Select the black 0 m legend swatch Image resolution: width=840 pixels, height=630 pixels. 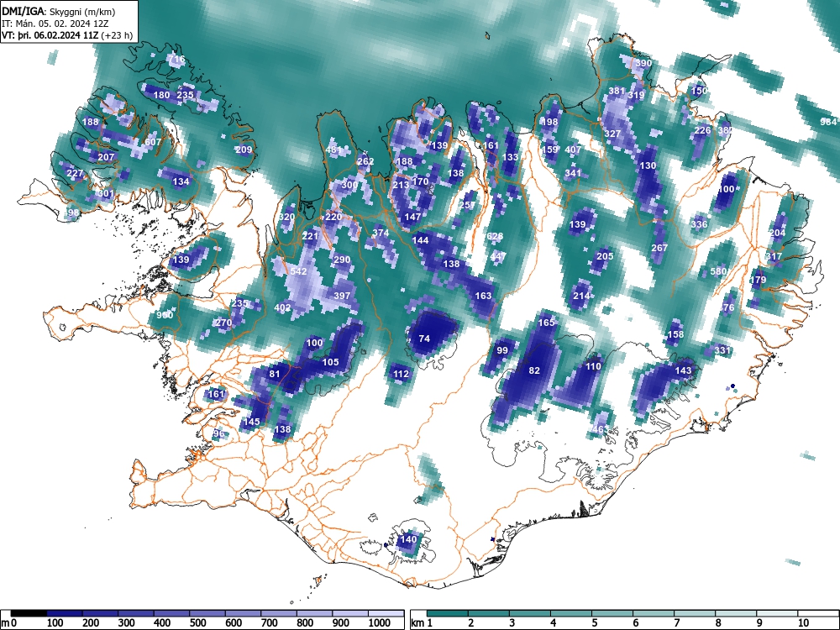coord(29,613)
